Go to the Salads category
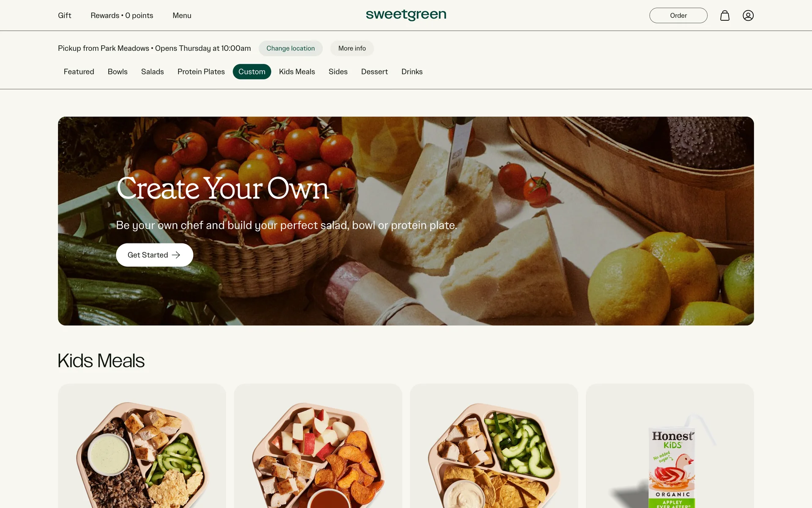This screenshot has width=812, height=508. (x=152, y=72)
